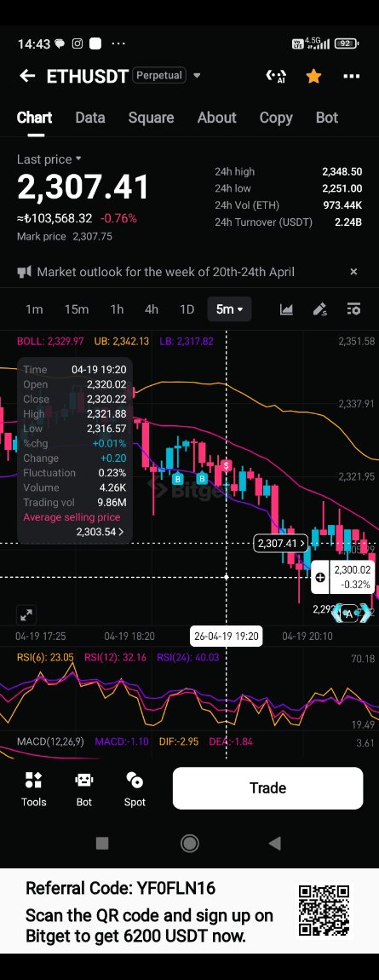Image resolution: width=379 pixels, height=980 pixels.
Task: Tap the RSI(6): 23.05 label
Action: 45,657
